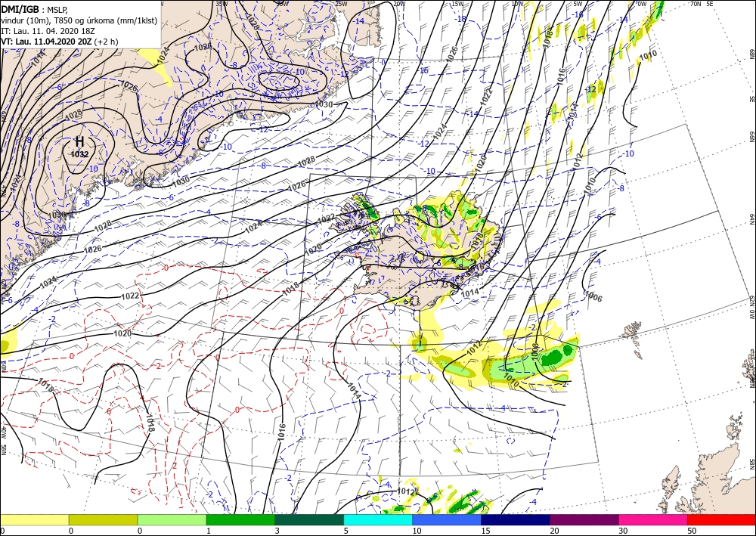The width and height of the screenshot is (756, 536).
Task: Click the 'vindur (10m), T850 og úrkoma' line
Action: coord(79,20)
